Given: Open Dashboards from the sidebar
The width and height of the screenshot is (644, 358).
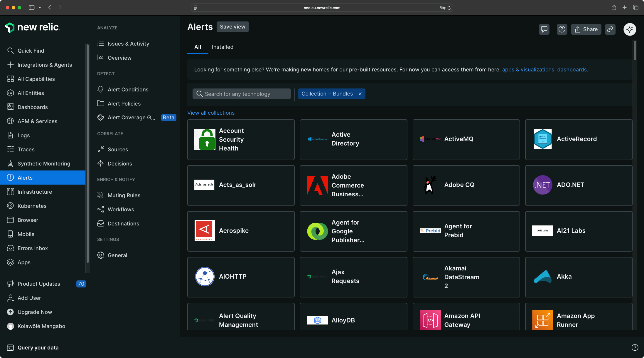Looking at the screenshot, I should point(33,107).
